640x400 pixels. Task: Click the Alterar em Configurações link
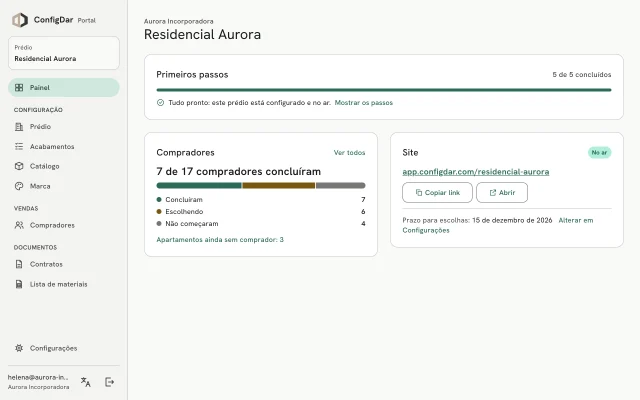click(x=498, y=225)
